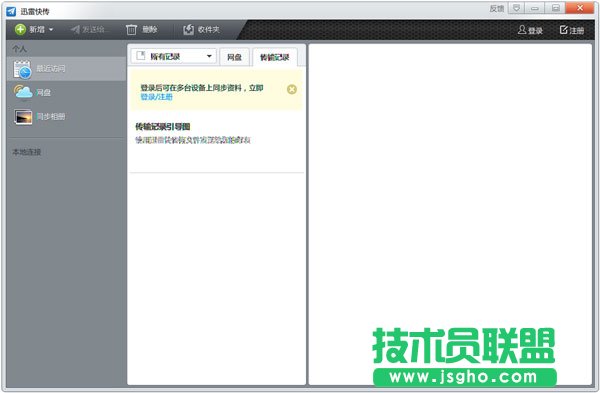Screen dimensions: 600x393
Task: Expand the 所有记录 dropdown
Action: coord(174,57)
